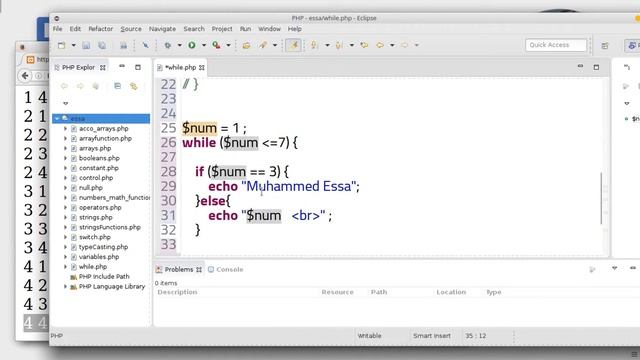
Task: Click the Back navigation arrow in toolbar
Action: click(380, 45)
